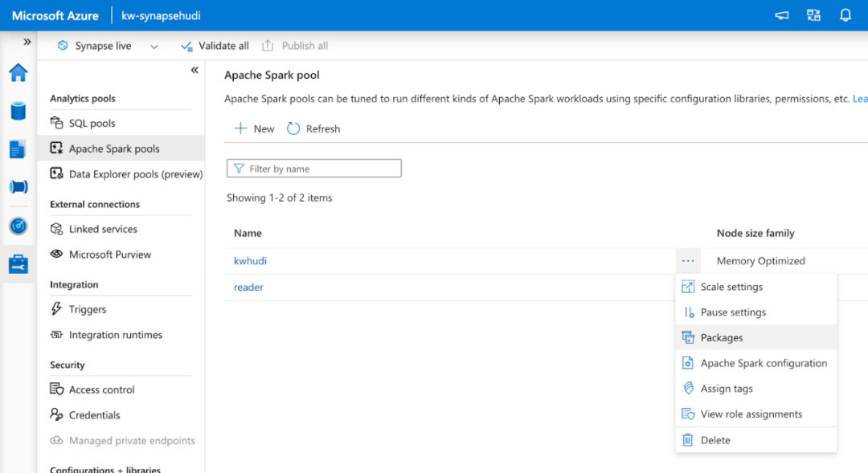Sort by the Name column header
Screen dimensions: 868x473
tap(248, 234)
